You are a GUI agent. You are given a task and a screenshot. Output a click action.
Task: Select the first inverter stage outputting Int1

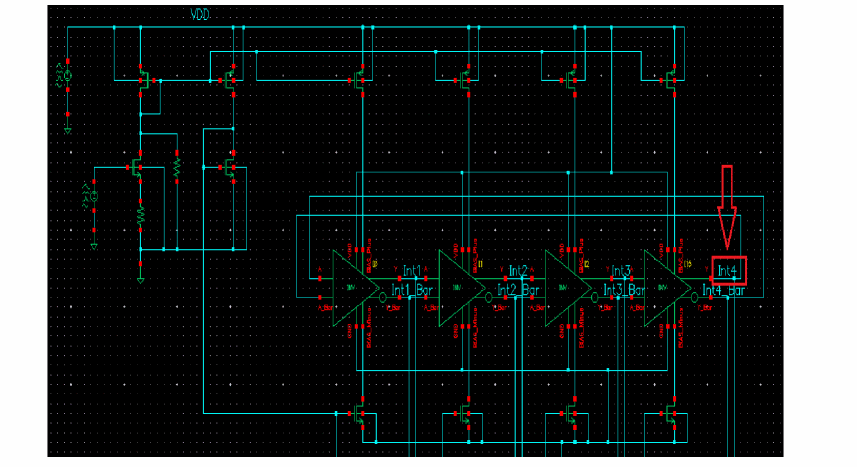(x=357, y=288)
